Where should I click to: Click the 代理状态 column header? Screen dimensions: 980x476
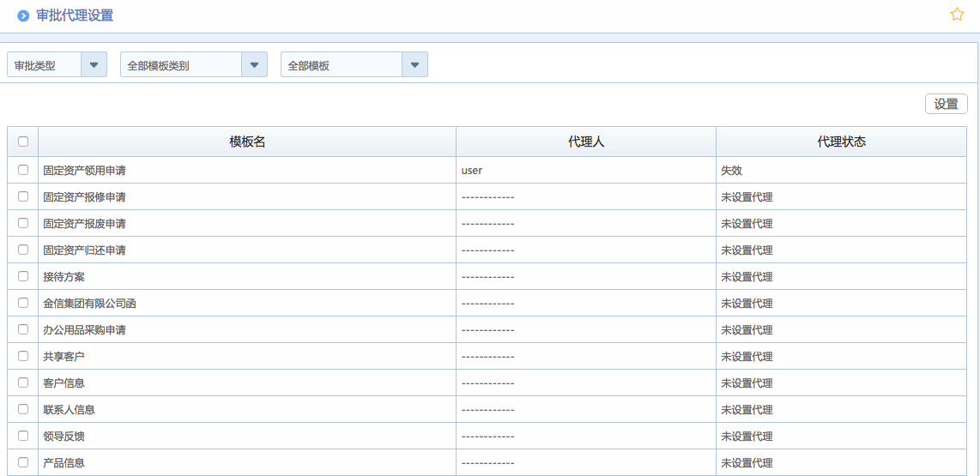coord(841,142)
